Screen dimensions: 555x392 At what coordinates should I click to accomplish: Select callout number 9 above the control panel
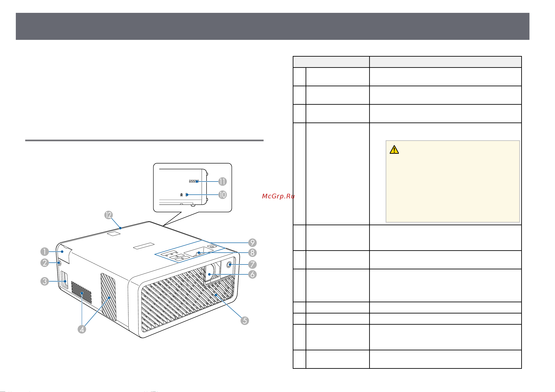point(252,243)
